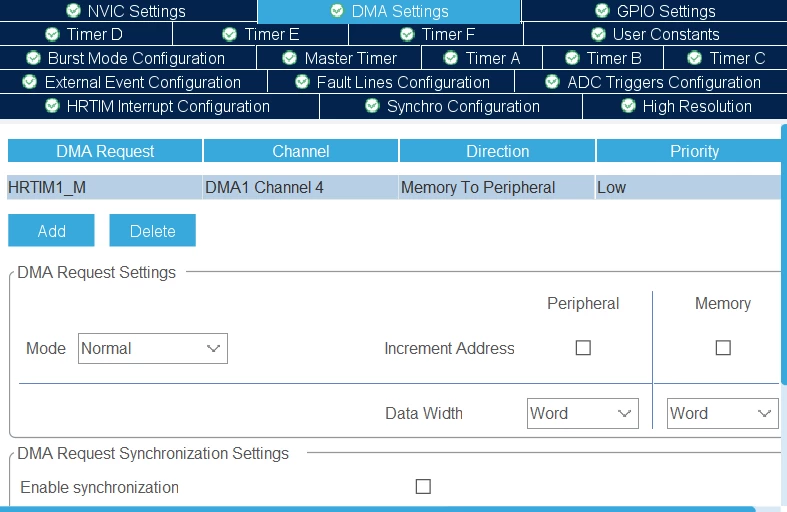787x512 pixels.
Task: Click the Add button
Action: [51, 230]
